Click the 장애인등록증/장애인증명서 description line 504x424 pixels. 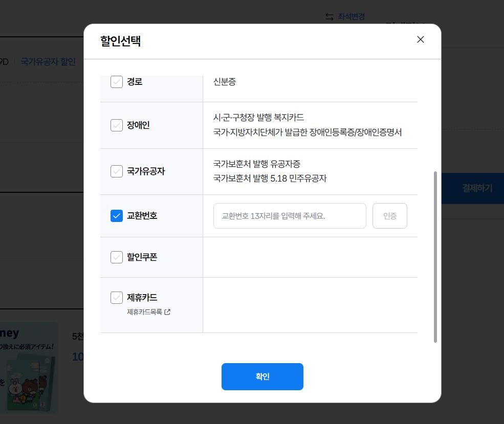point(308,132)
